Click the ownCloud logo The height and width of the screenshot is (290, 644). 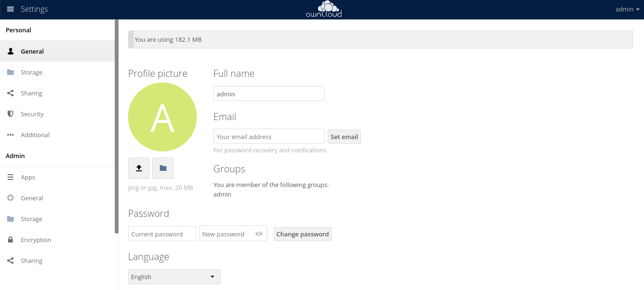point(324,9)
